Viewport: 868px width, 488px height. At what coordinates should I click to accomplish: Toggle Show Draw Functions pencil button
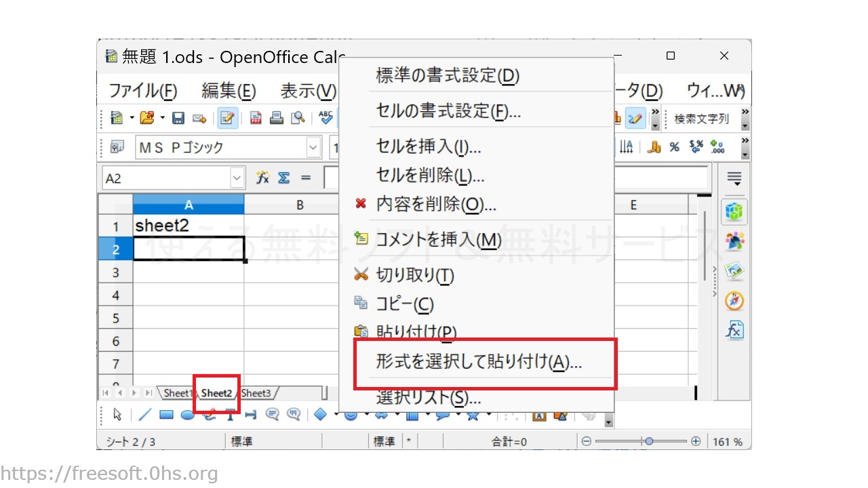click(x=635, y=119)
